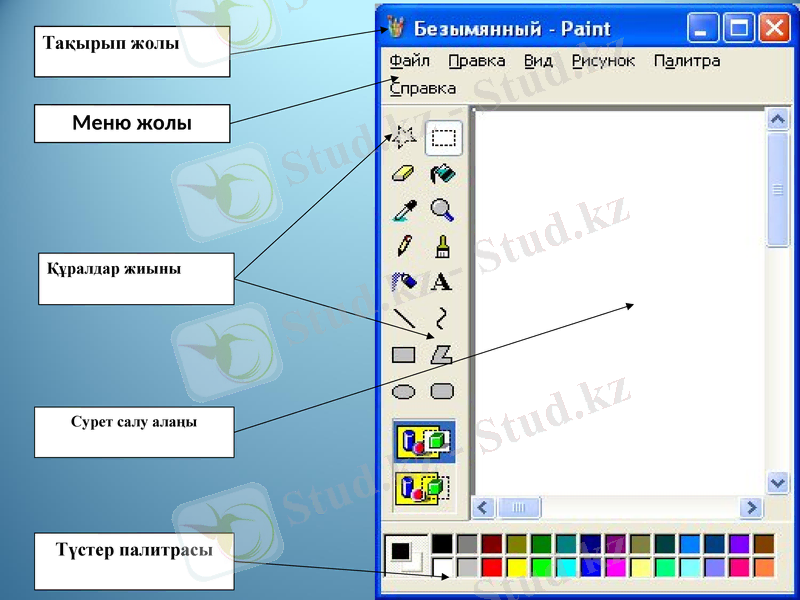Choose the Eraser tool

(x=404, y=174)
